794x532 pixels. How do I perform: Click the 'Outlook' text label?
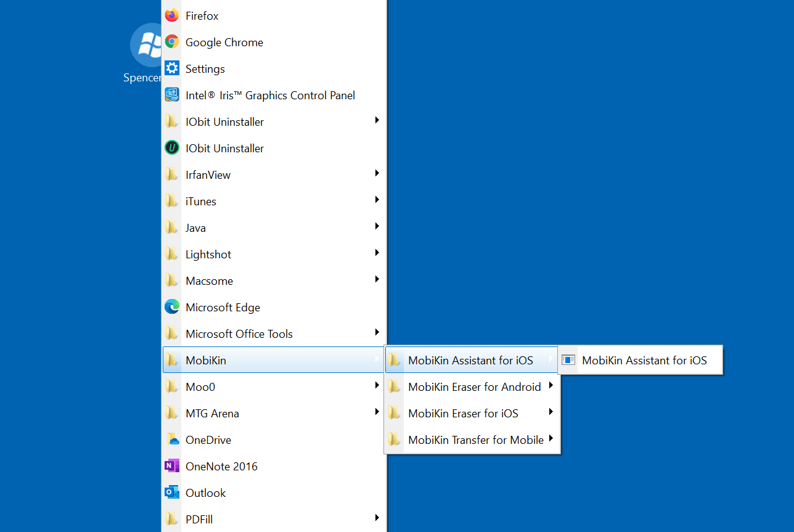click(206, 493)
